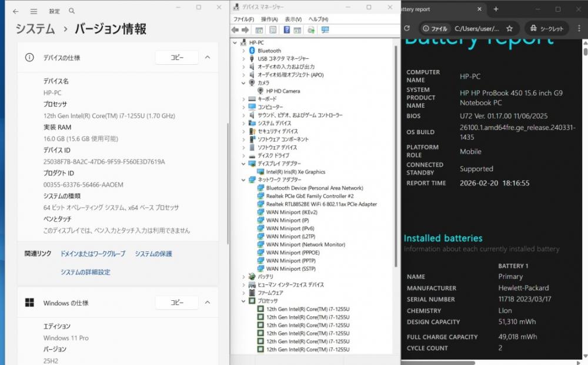Image resolution: width=588 pixels, height=365 pixels.
Task: Click Intel(R) Iris(R) Xe Graphics adapter icon
Action: [260, 172]
